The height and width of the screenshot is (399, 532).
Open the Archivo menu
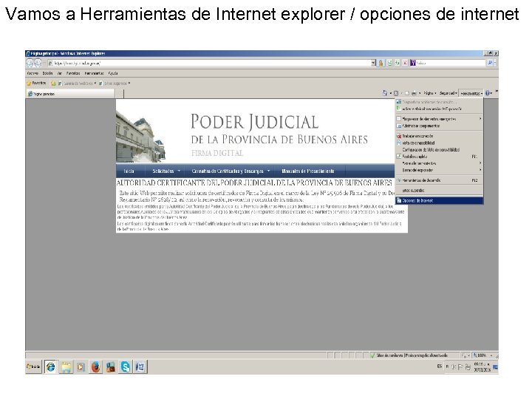[33, 73]
